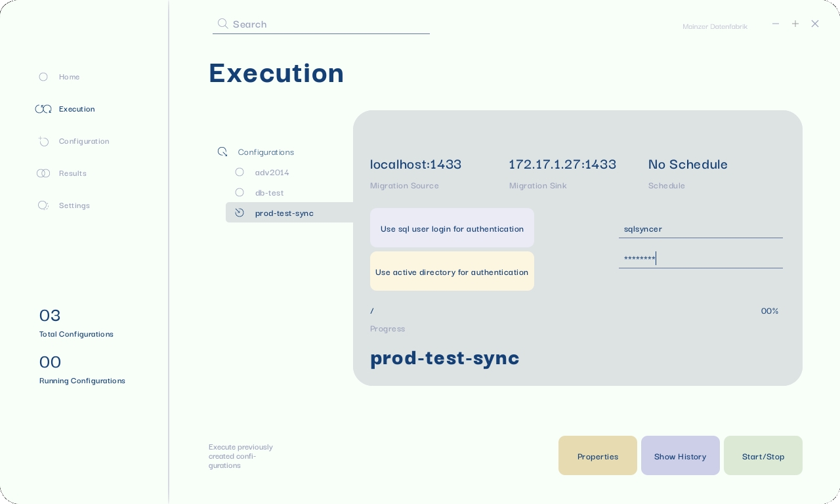Click the Execute previously created configurations description
Screen dimensions: 840x504
coord(241,456)
